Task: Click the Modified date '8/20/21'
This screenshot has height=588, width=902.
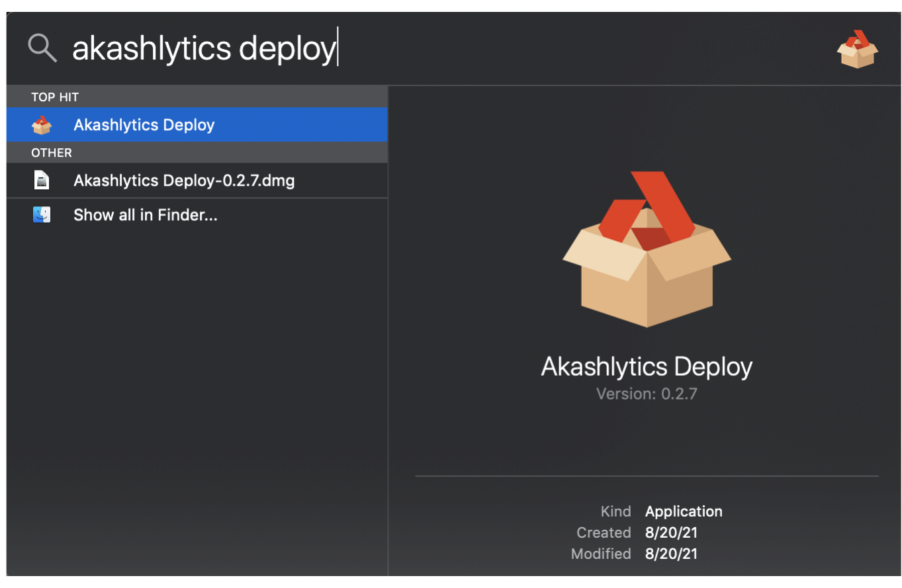Action: click(x=671, y=554)
